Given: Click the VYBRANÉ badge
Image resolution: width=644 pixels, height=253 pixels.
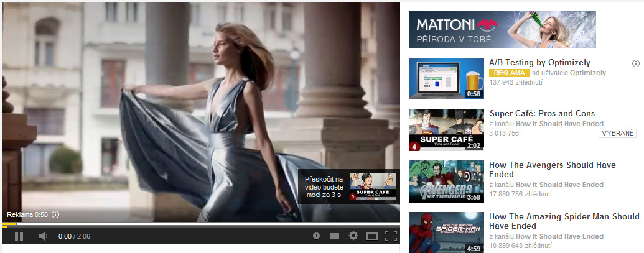Looking at the screenshot, I should (617, 133).
